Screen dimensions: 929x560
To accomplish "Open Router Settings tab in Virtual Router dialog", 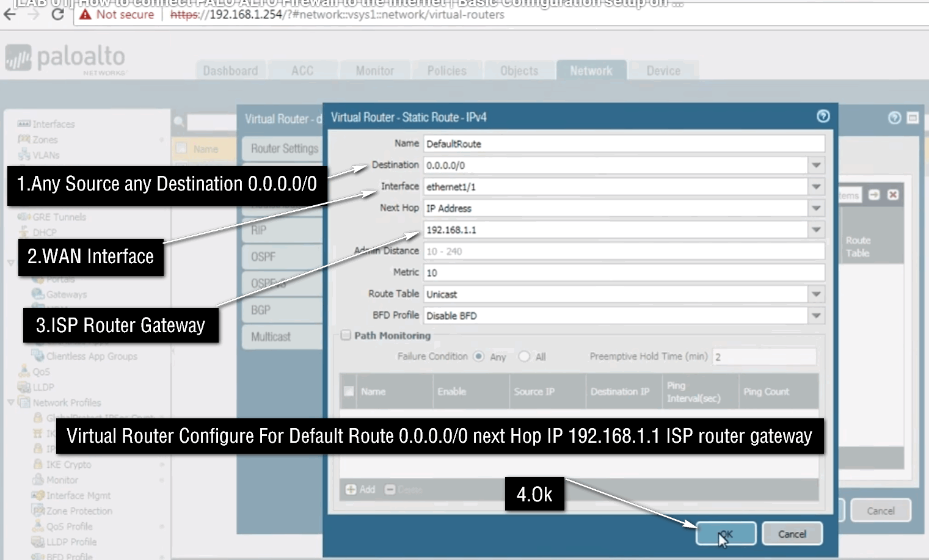I will [x=284, y=148].
